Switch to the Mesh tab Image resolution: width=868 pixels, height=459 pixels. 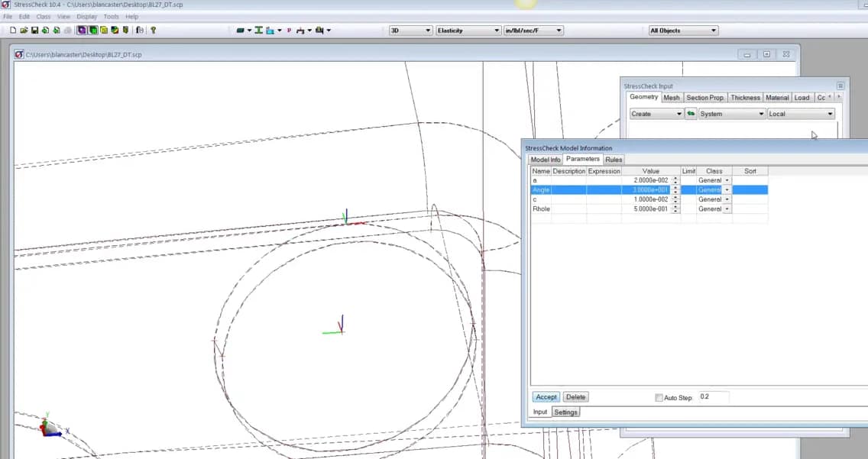pyautogui.click(x=671, y=97)
